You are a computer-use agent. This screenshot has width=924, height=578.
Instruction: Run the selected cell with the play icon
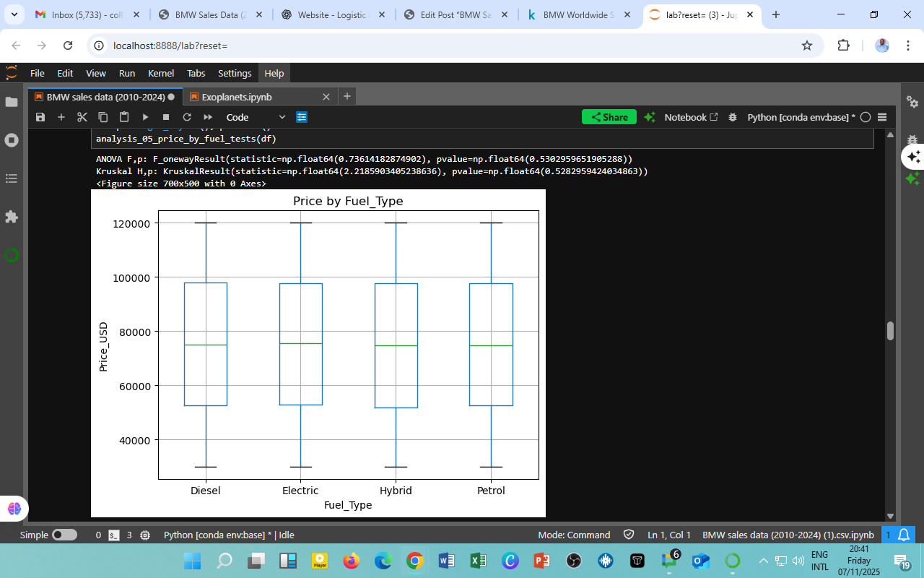(x=145, y=117)
